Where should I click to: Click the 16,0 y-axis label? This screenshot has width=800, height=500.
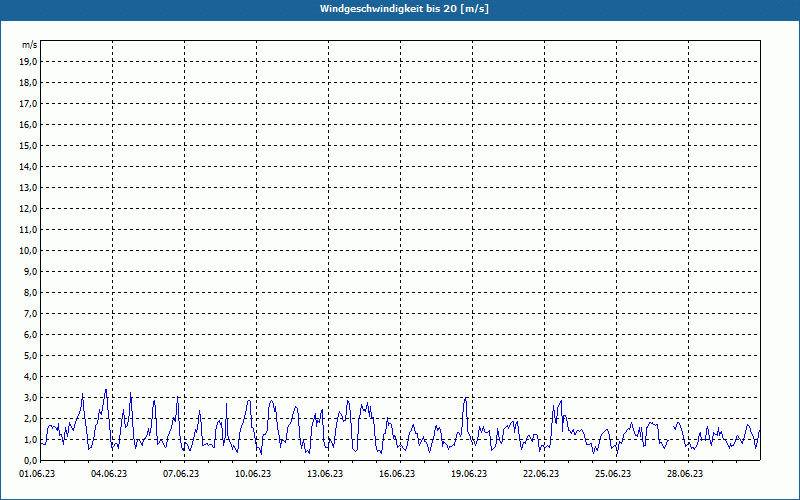[28, 124]
